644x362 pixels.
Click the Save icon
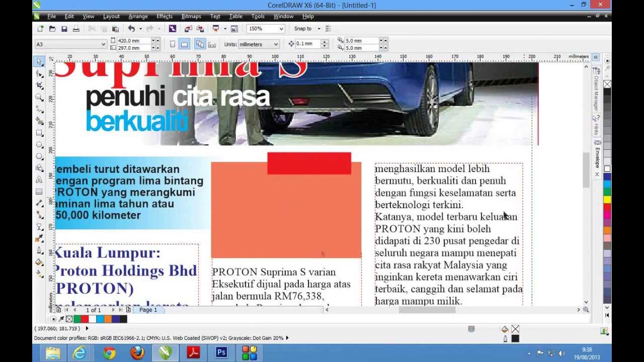64,29
